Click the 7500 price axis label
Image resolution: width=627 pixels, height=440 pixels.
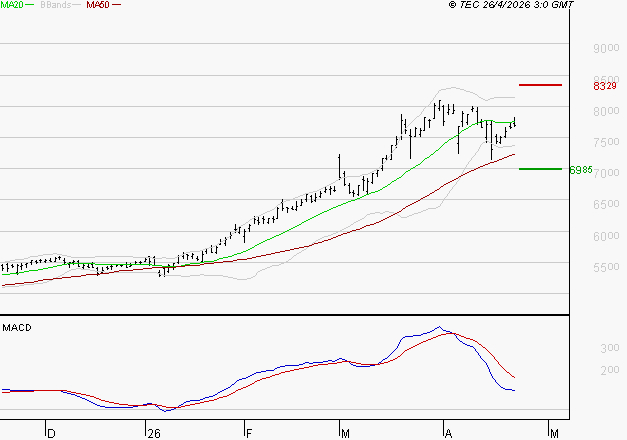pos(606,142)
